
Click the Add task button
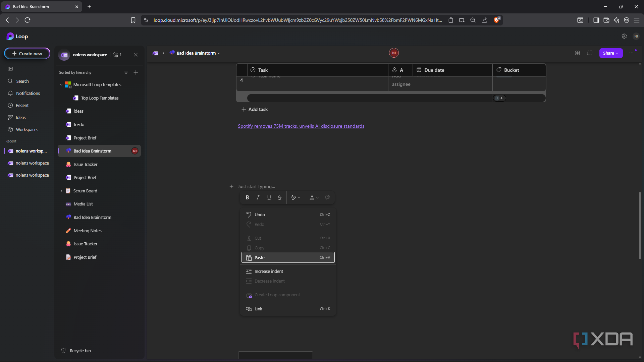[255, 109]
